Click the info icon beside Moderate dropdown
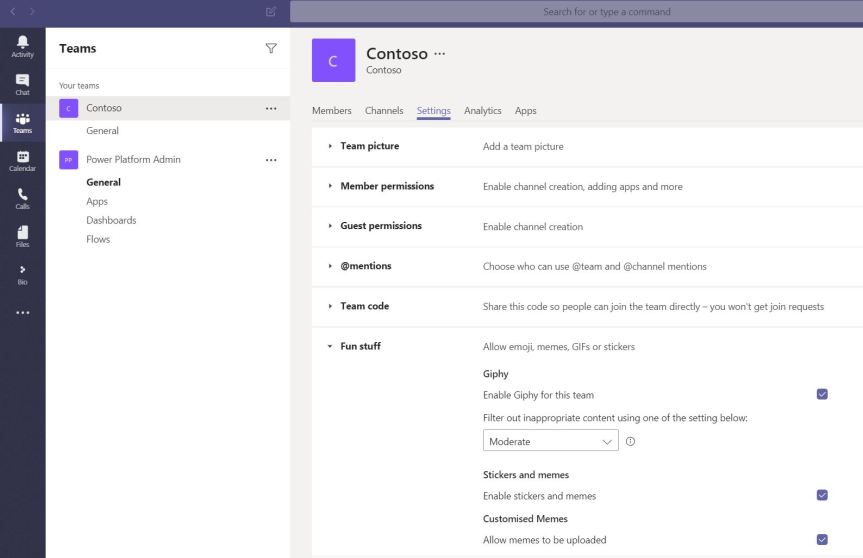The width and height of the screenshot is (863, 558). (x=631, y=441)
